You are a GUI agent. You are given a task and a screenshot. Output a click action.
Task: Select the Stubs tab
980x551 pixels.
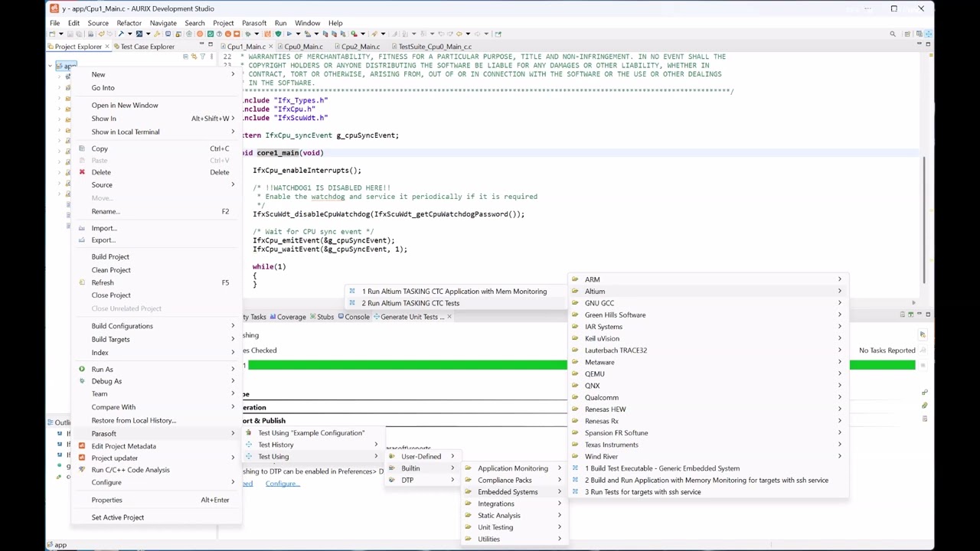coord(322,317)
